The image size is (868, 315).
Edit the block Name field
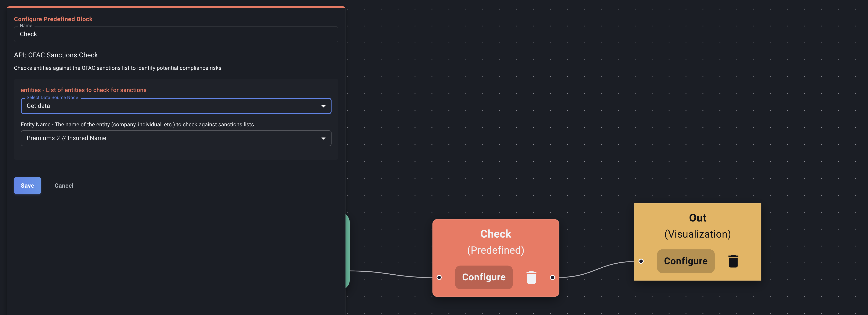pyautogui.click(x=176, y=34)
